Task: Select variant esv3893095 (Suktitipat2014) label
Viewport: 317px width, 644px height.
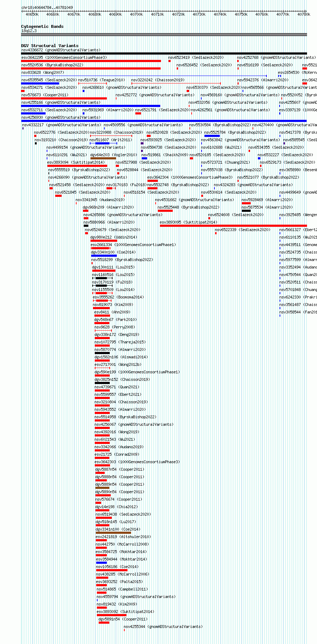Action: (188, 222)
